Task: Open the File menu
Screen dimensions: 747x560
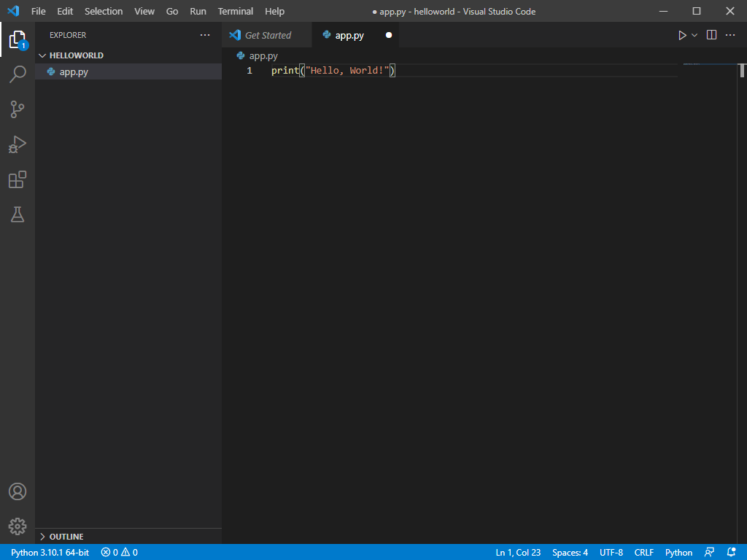Action: tap(39, 11)
